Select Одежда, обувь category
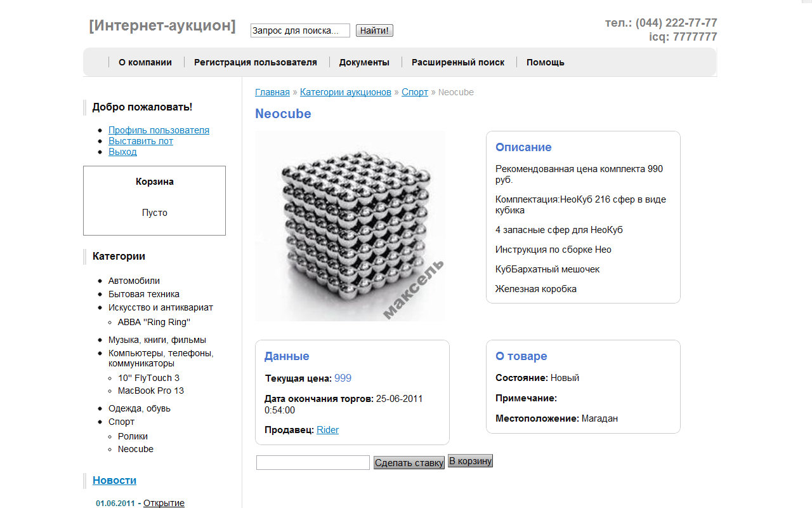The width and height of the screenshot is (812, 508). pyautogui.click(x=140, y=408)
